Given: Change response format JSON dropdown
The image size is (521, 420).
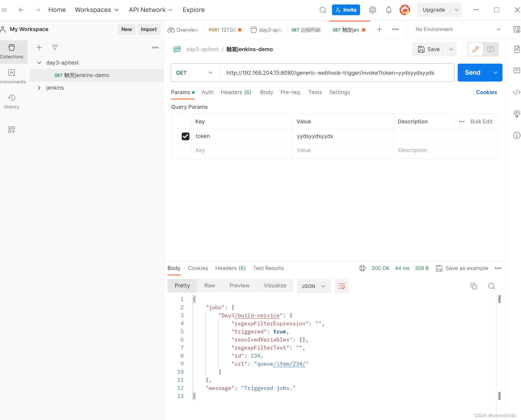Looking at the screenshot, I should click(x=314, y=286).
